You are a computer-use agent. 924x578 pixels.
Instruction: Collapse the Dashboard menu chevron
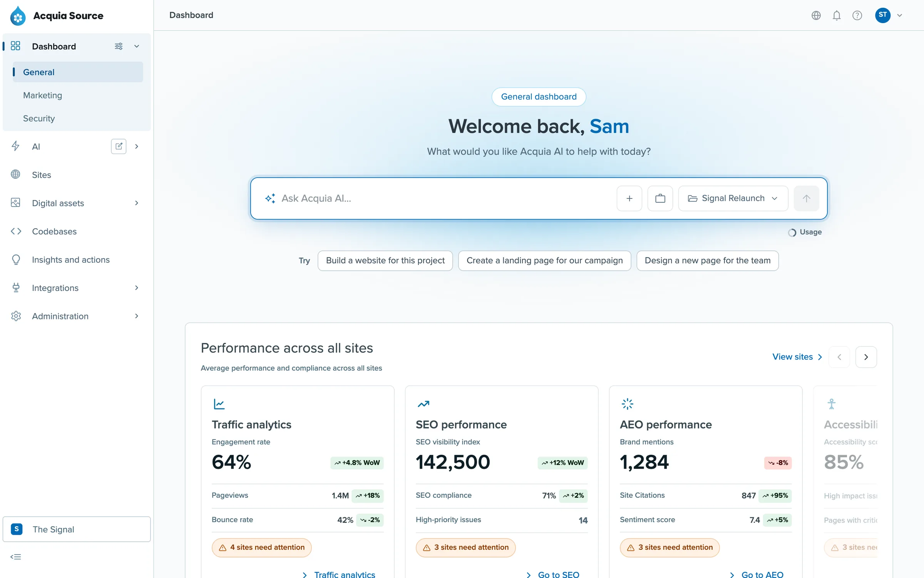[137, 46]
